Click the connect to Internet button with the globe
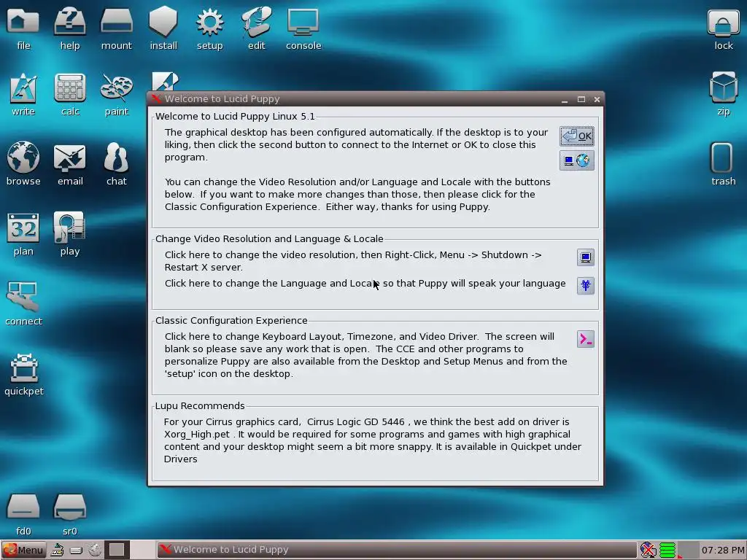The height and width of the screenshot is (560, 747). coord(576,160)
